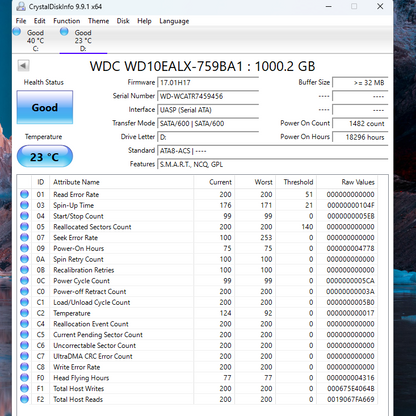Click the C: drive health orb icon
The height and width of the screenshot is (416, 416).
pyautogui.click(x=17, y=32)
